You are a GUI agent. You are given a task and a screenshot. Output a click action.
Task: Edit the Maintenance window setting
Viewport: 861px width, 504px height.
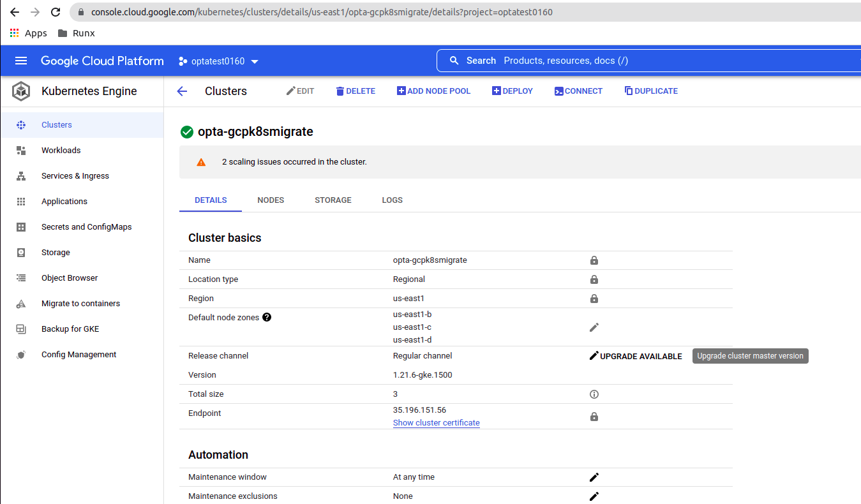594,477
